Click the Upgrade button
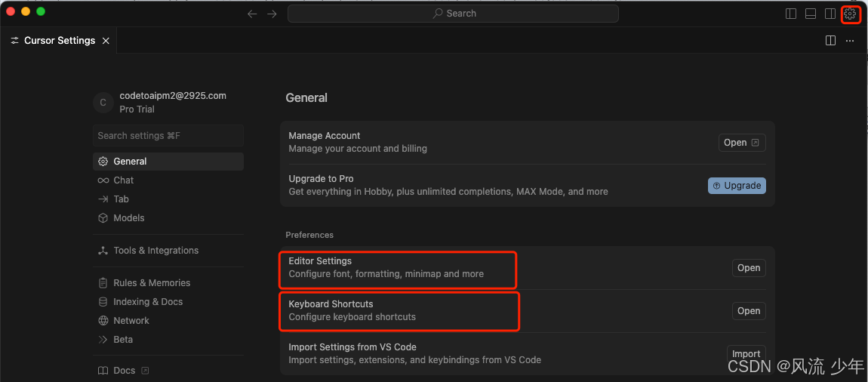This screenshot has width=868, height=382. tap(737, 186)
